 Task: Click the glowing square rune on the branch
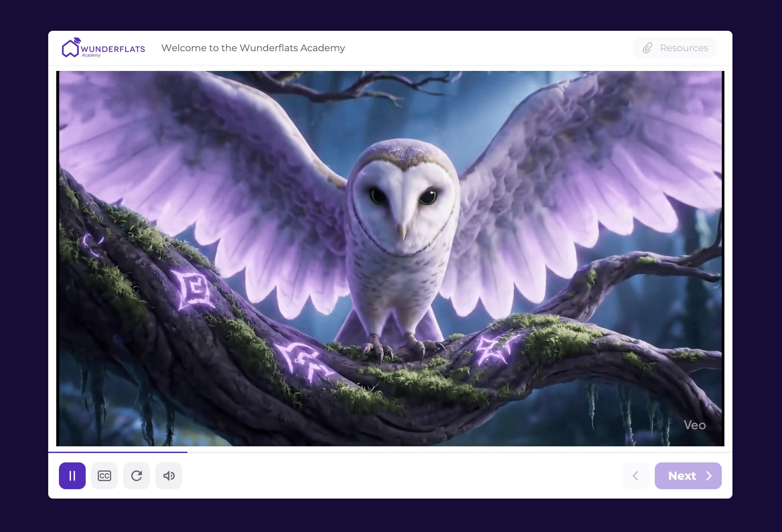click(194, 290)
